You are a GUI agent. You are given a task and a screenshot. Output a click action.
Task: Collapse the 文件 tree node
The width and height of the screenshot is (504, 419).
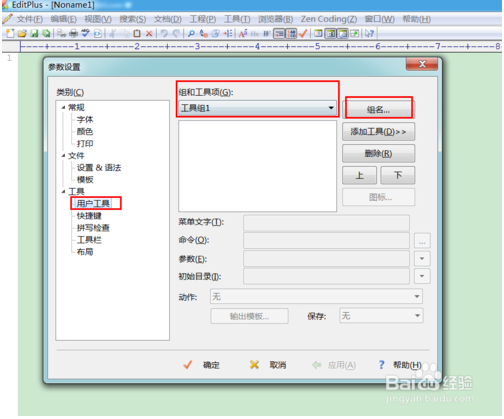click(x=63, y=156)
